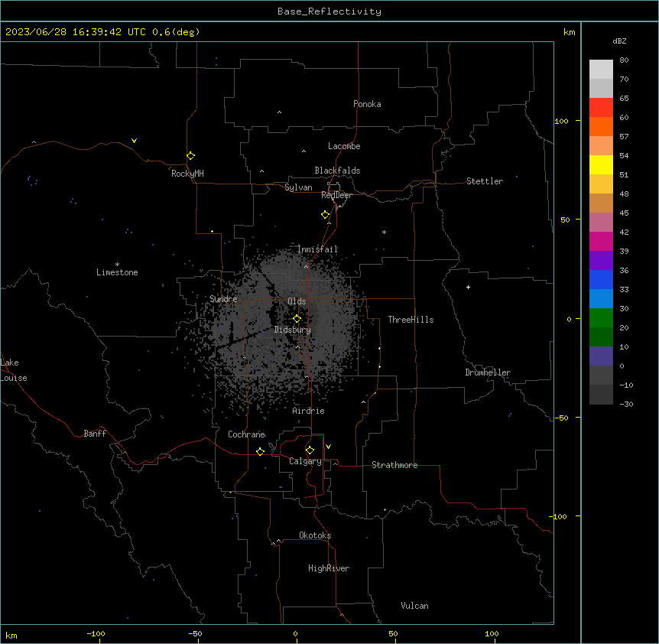659x644 pixels.
Task: Click the Limestone label
Action: (117, 272)
